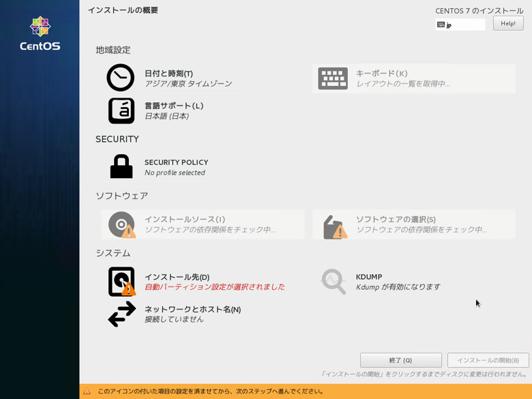Click the warning triangle in orange bar
The image size is (532, 399).
[87, 391]
